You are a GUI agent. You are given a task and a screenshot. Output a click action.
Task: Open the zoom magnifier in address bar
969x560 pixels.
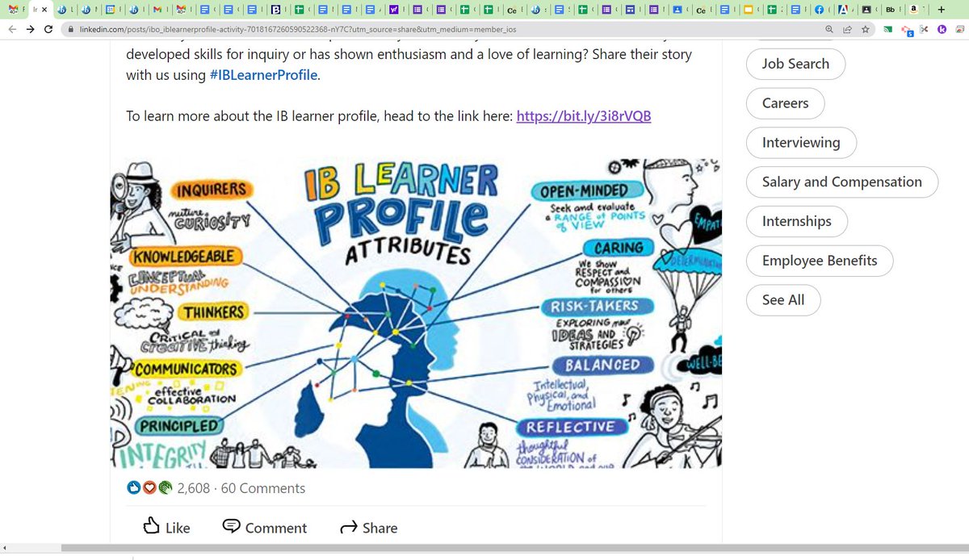[x=829, y=28]
